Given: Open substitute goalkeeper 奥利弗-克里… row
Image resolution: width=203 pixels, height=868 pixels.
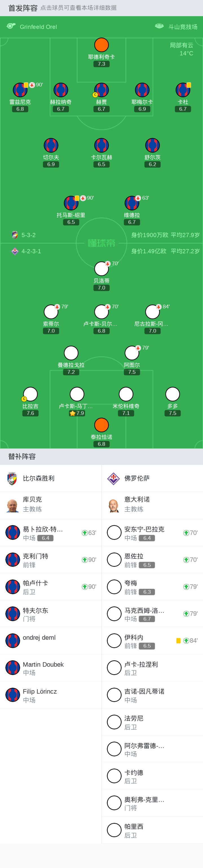Looking at the screenshot, I should click(x=152, y=803).
